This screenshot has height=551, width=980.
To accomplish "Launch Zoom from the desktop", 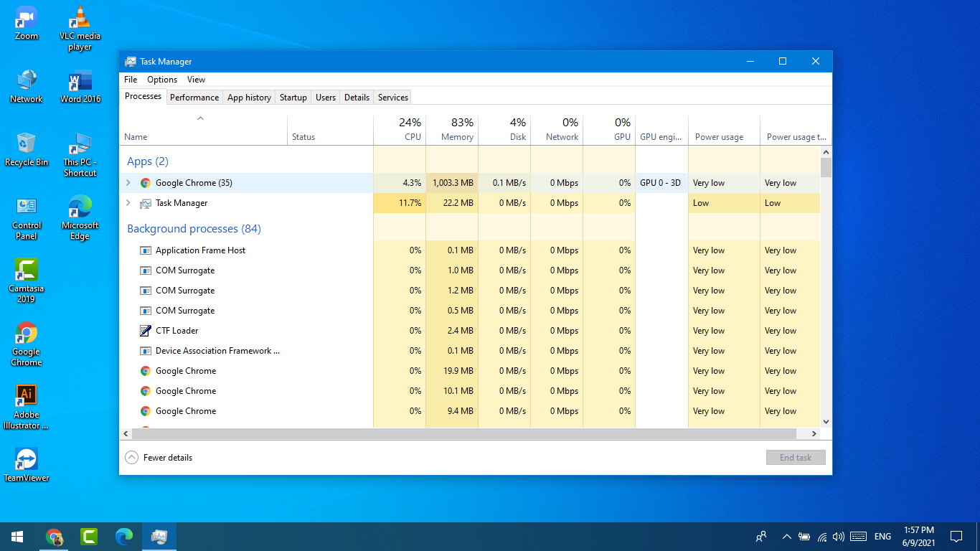I will [26, 18].
